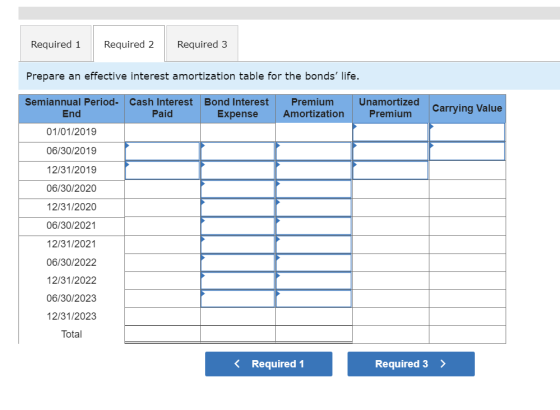Image resolution: width=560 pixels, height=410 pixels.
Task: Click the 12/31/2021 period label
Action: [x=71, y=244]
